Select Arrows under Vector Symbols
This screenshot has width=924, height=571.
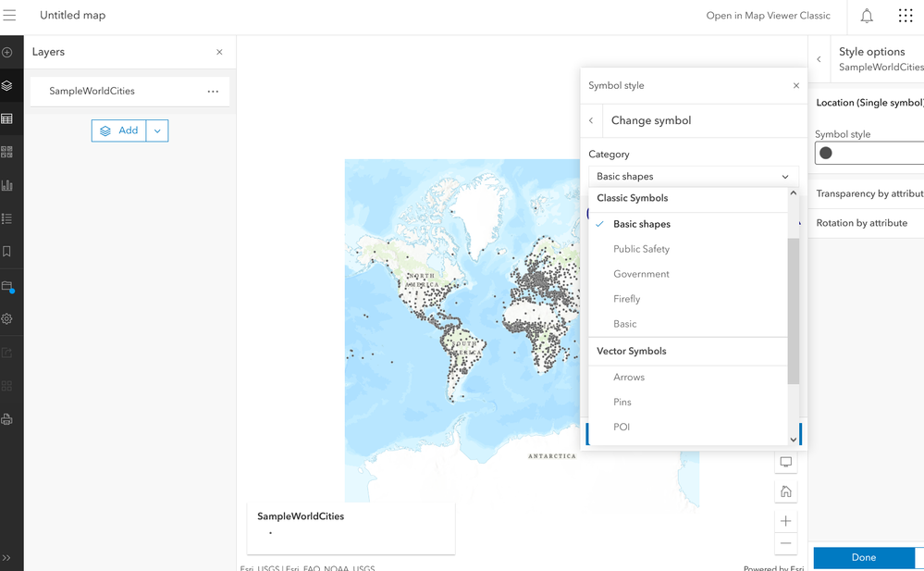629,377
